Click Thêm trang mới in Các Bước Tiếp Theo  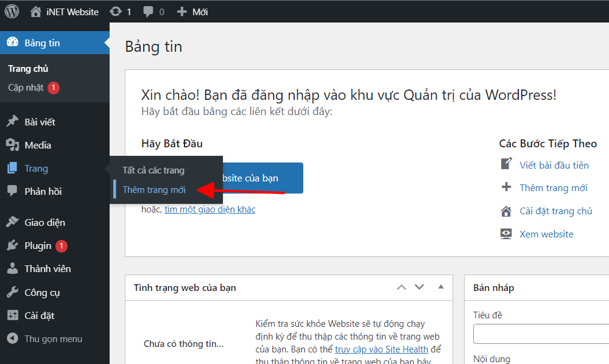click(x=554, y=188)
